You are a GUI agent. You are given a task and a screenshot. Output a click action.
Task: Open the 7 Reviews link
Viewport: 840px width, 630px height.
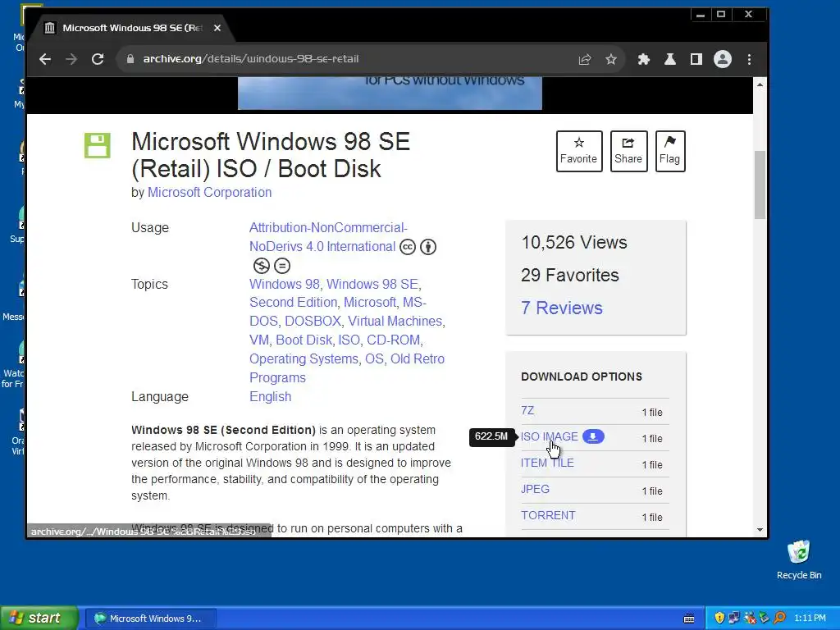(561, 308)
